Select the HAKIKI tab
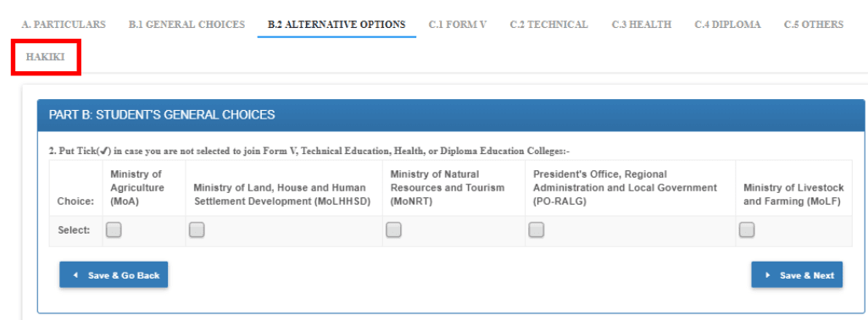This screenshot has height=320, width=868. (x=46, y=57)
